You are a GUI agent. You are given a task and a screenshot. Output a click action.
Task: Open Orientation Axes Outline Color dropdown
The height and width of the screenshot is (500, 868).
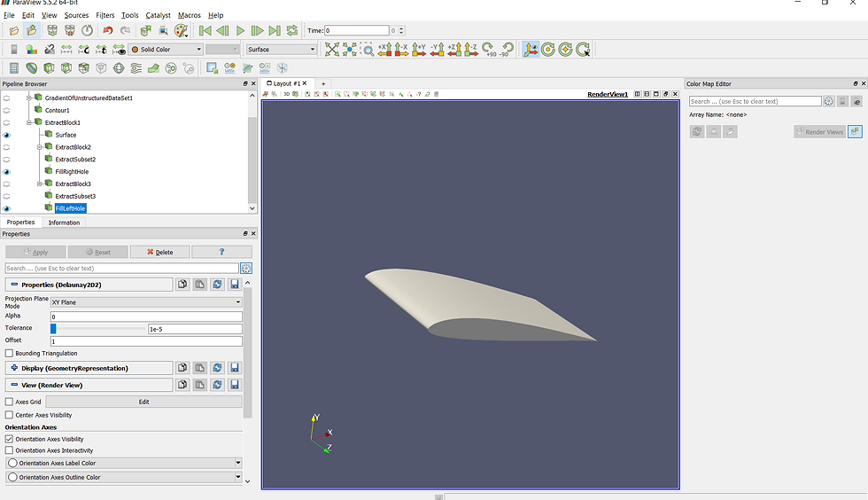click(x=124, y=477)
